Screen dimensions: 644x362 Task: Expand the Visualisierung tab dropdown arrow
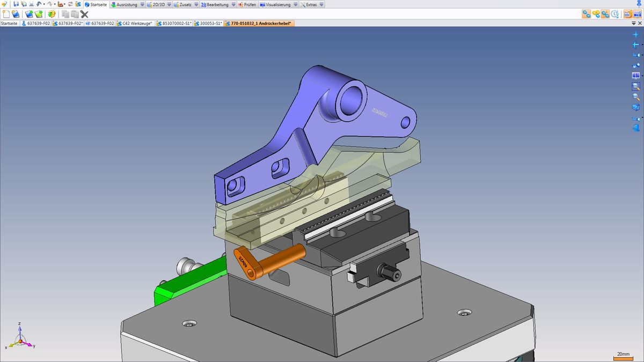295,5
